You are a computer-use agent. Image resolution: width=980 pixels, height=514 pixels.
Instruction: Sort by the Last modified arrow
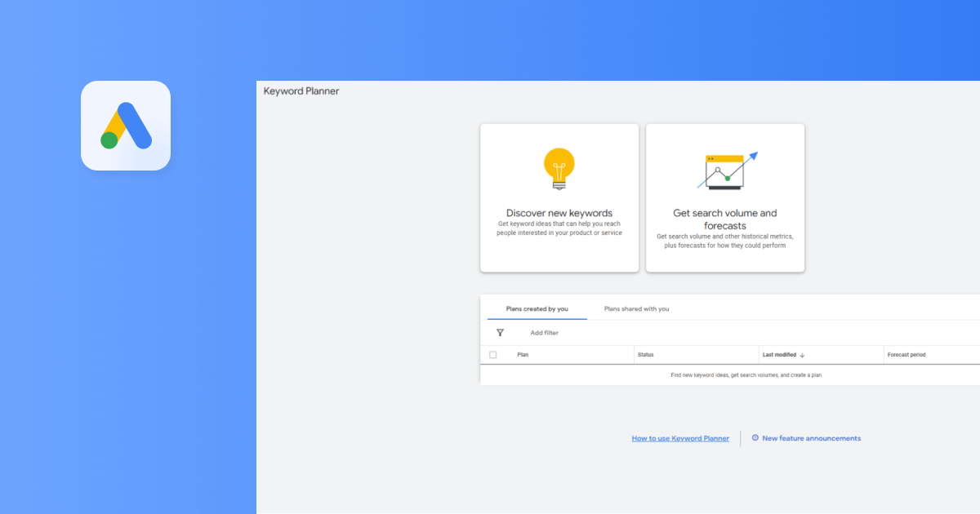tap(802, 355)
